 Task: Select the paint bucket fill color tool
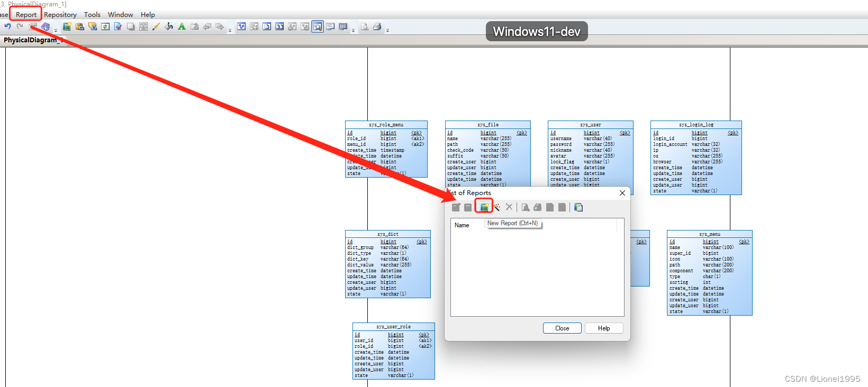point(169,26)
